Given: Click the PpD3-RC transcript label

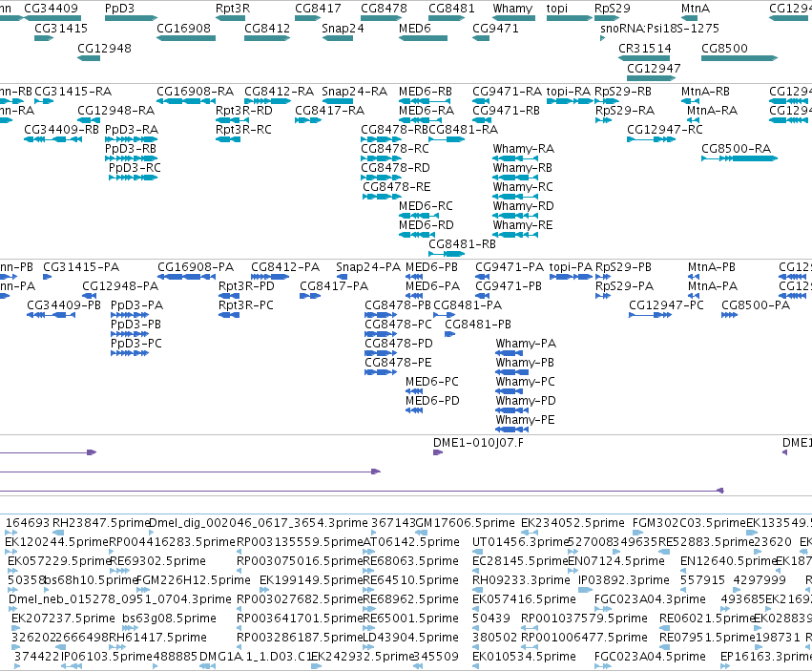Looking at the screenshot, I should (135, 168).
